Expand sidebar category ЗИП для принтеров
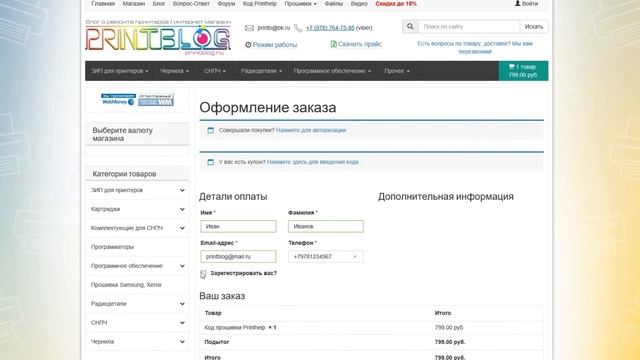640x360 pixels. coord(182,190)
